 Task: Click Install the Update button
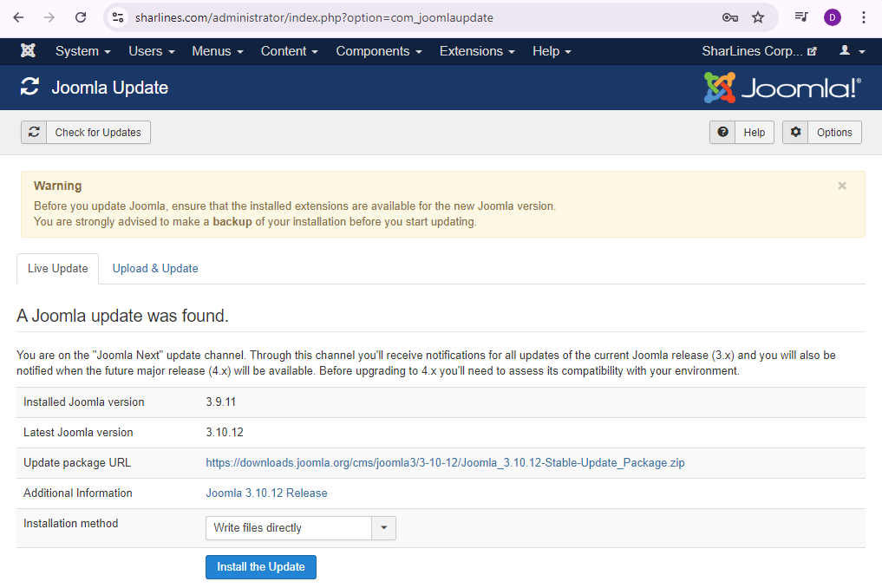pyautogui.click(x=261, y=566)
